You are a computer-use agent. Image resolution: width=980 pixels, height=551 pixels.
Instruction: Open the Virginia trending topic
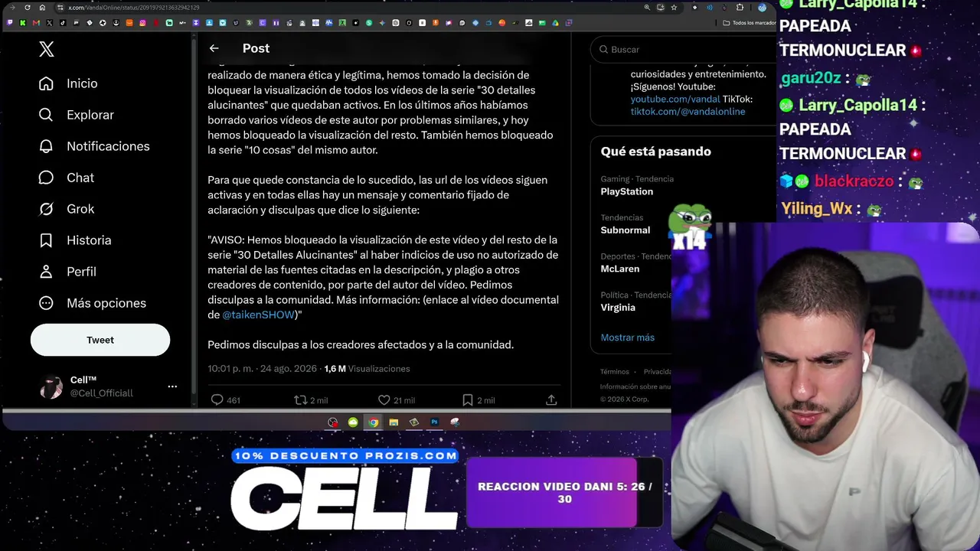[618, 308]
